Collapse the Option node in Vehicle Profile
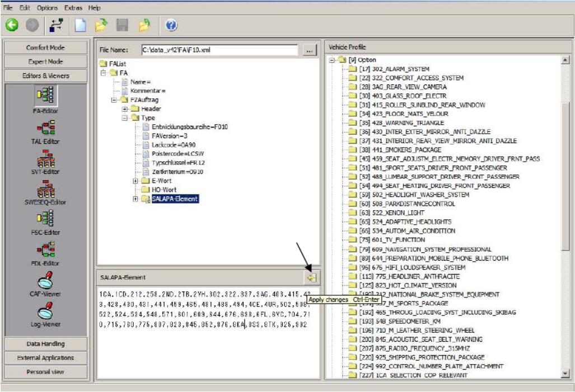Viewport: 575px width, 392px height. 333,59
